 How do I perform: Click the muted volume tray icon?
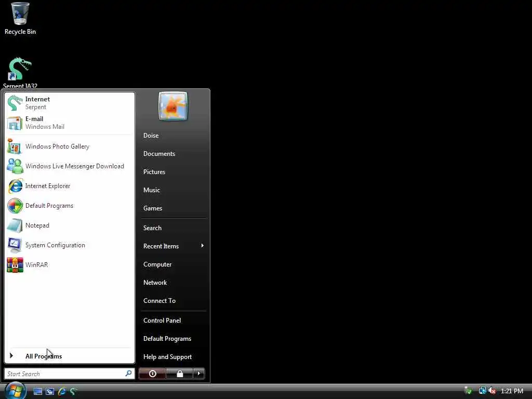tap(492, 391)
